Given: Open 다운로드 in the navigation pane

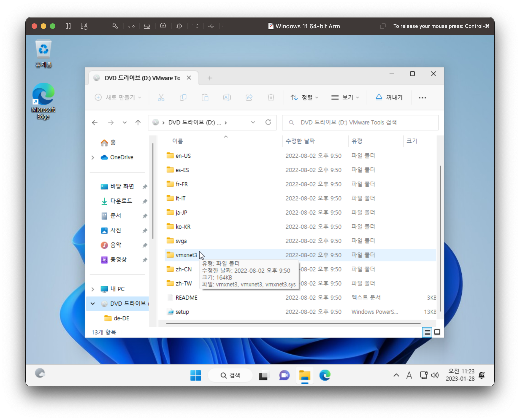Looking at the screenshot, I should [x=117, y=201].
